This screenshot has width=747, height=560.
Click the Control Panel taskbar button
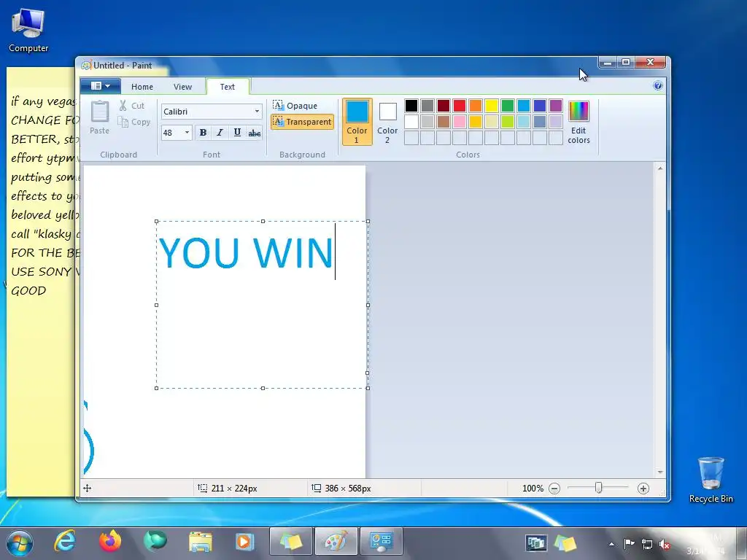[381, 542]
